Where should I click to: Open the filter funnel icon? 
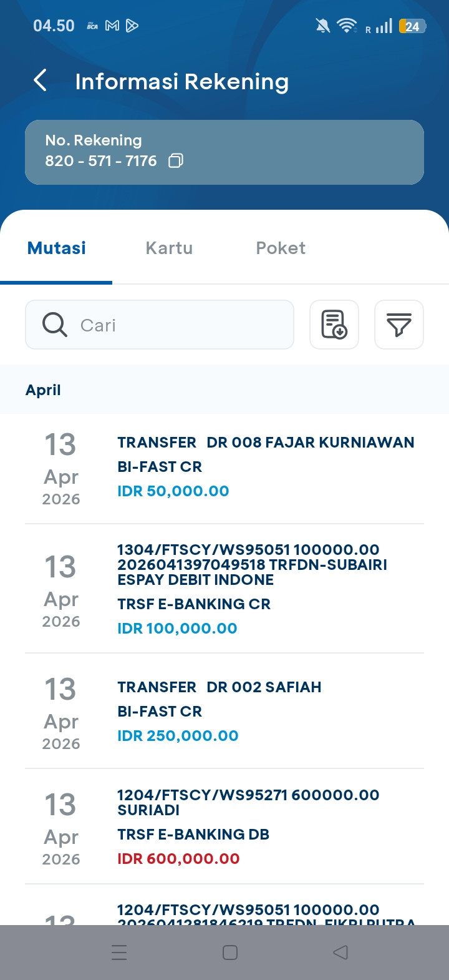(x=399, y=325)
